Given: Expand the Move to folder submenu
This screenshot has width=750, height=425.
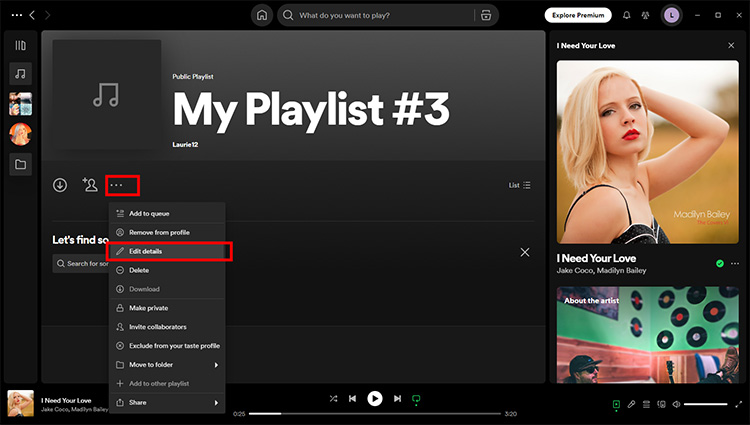Looking at the screenshot, I should click(167, 365).
